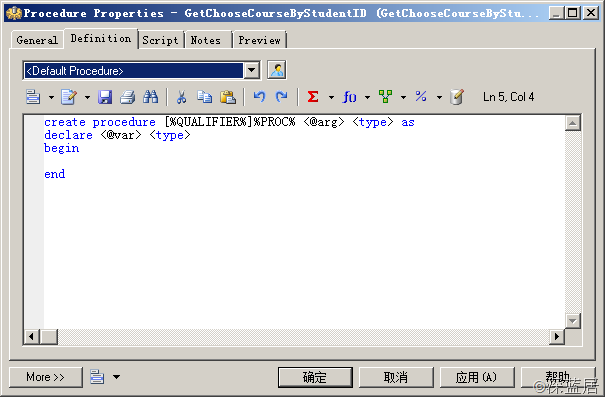Click the 'as' keyword in first line

tap(408, 123)
